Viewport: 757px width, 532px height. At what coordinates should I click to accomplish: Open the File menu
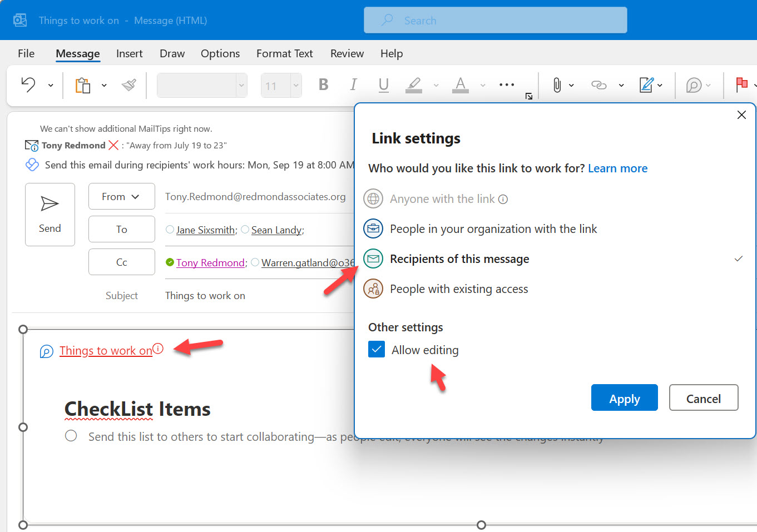pos(26,53)
